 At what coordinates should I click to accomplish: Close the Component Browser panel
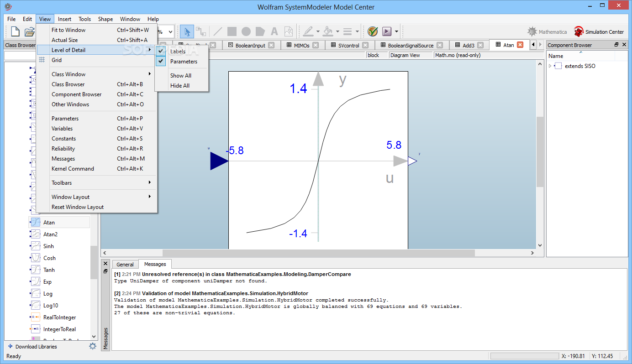(x=624, y=45)
